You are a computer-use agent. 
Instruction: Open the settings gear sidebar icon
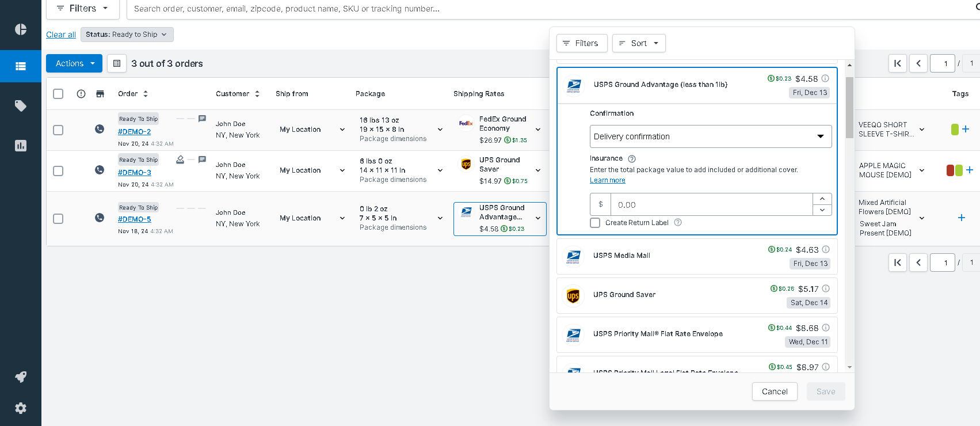tap(21, 408)
